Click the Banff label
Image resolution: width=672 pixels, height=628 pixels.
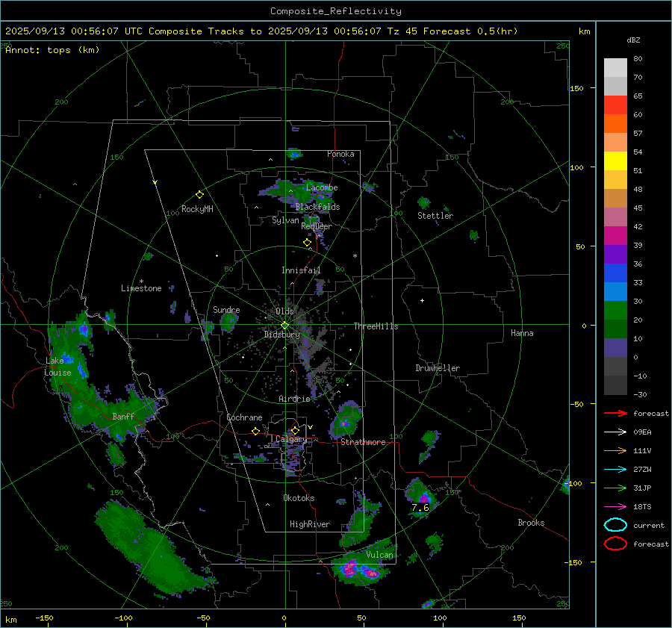tap(123, 417)
